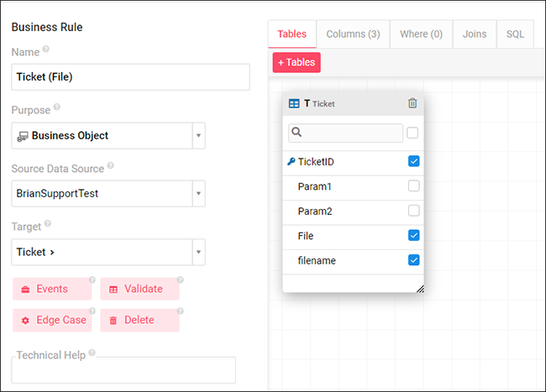The image size is (546, 392).
Task: Click the search magnifier icon in table panel
Action: (297, 133)
